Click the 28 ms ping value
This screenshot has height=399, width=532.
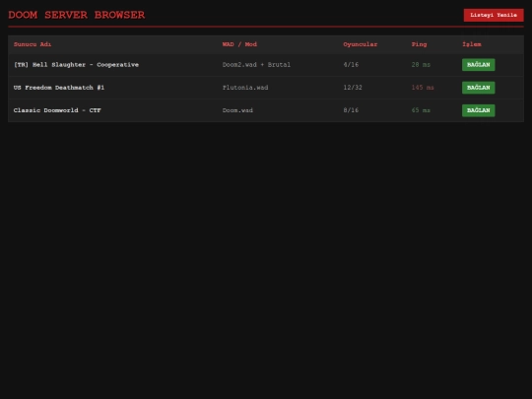pyautogui.click(x=421, y=65)
